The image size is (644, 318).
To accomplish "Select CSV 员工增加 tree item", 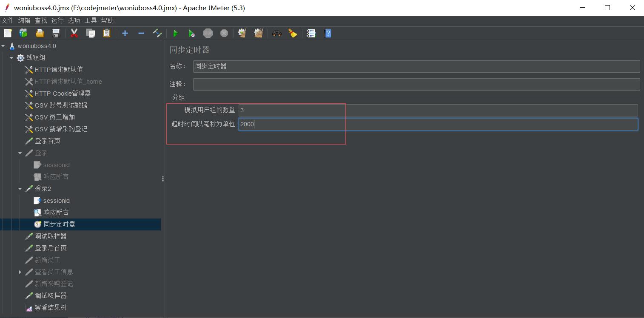I will [54, 117].
